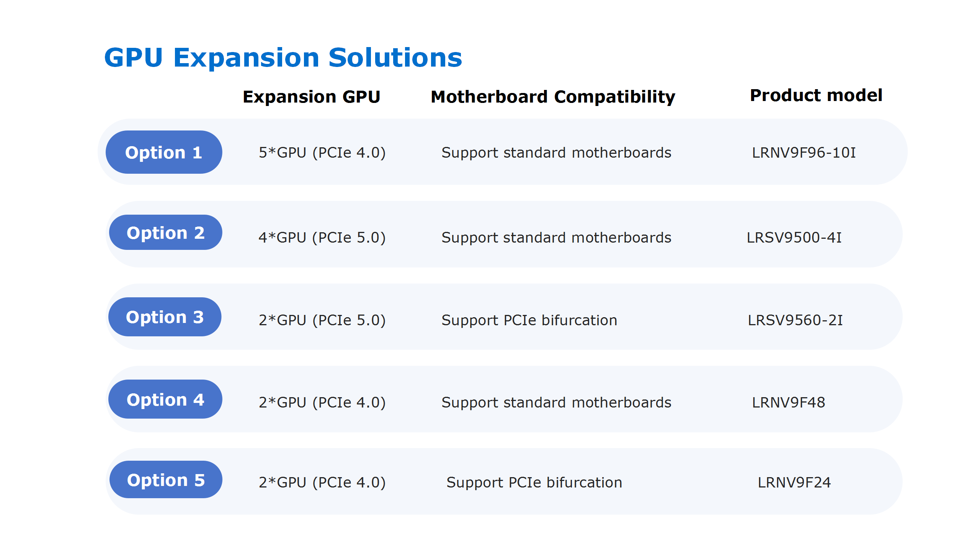Click the 2*GPU (PCIe 5.0) text

coord(322,321)
